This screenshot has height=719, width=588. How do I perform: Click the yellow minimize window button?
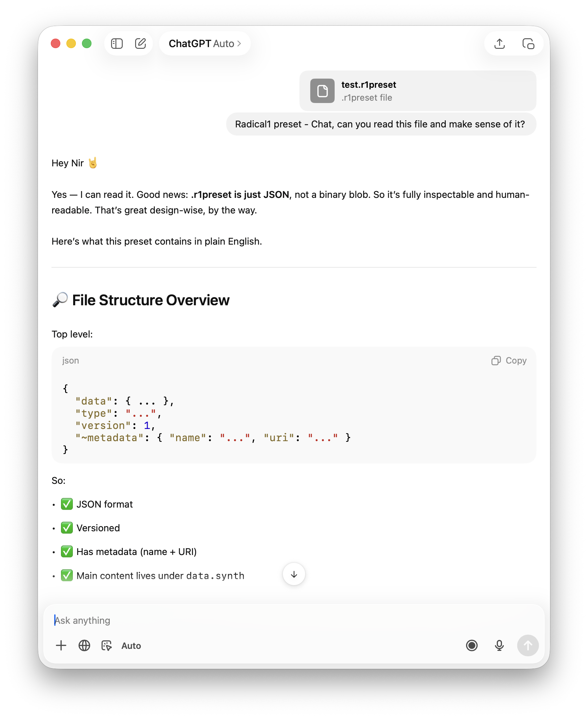point(71,44)
